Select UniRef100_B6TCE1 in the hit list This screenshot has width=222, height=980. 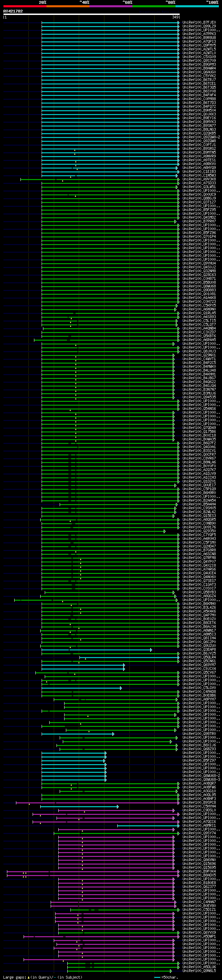coord(199,84)
